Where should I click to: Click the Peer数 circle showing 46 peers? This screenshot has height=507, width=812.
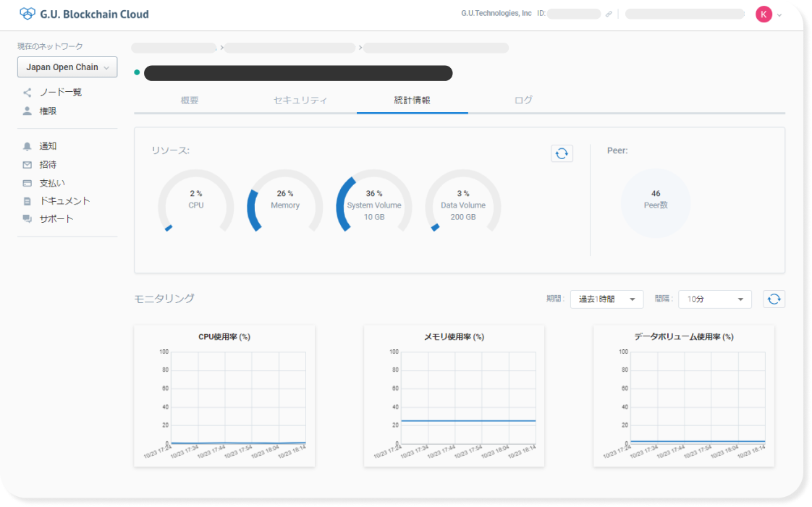click(x=655, y=203)
